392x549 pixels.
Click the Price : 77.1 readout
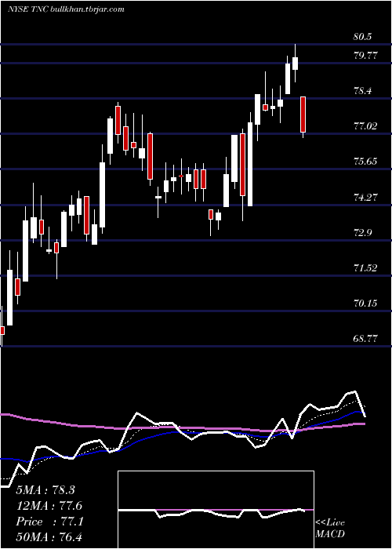pyautogui.click(x=49, y=522)
